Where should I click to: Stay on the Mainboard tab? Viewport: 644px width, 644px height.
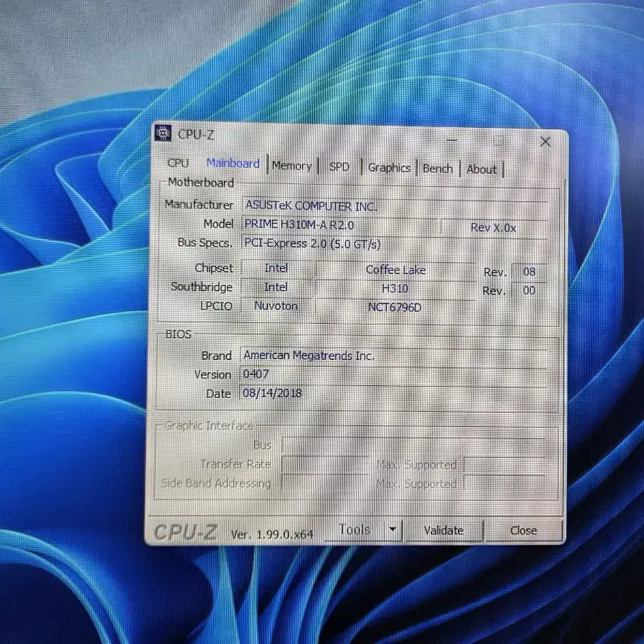click(x=233, y=163)
